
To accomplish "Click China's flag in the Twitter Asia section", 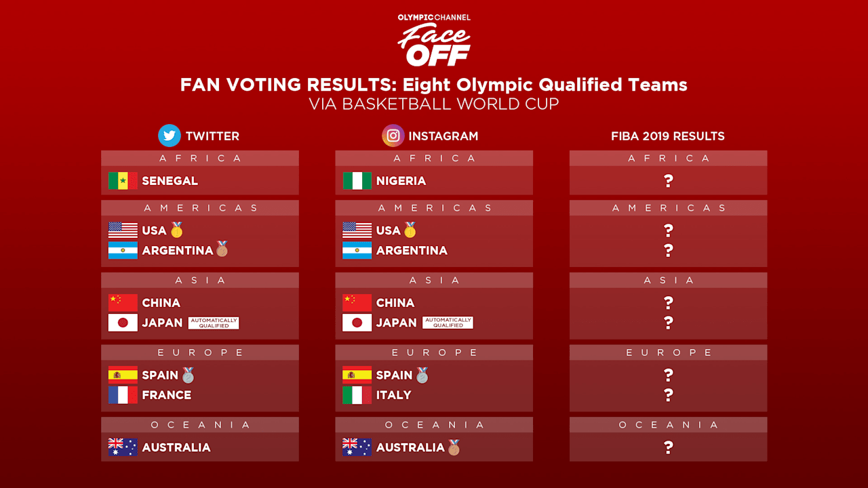I will point(123,303).
